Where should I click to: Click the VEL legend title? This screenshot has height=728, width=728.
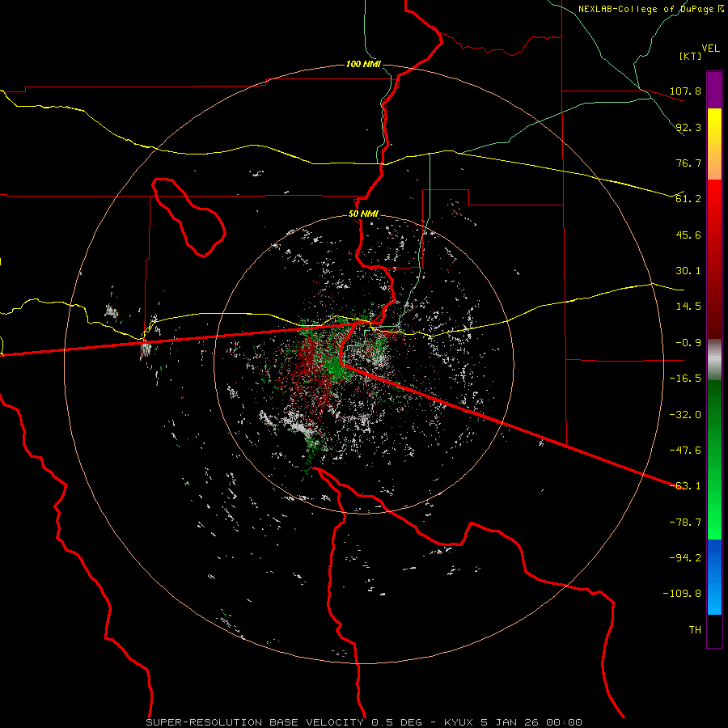point(710,49)
